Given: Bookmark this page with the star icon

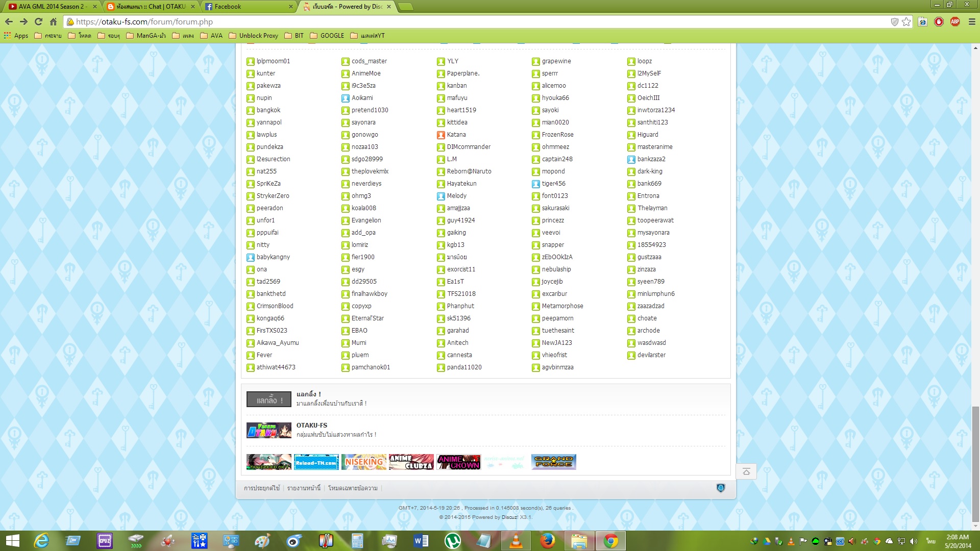Looking at the screenshot, I should point(906,21).
